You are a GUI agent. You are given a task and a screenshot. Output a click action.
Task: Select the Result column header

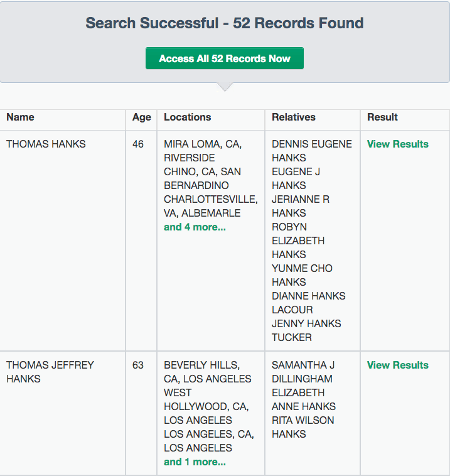click(382, 117)
